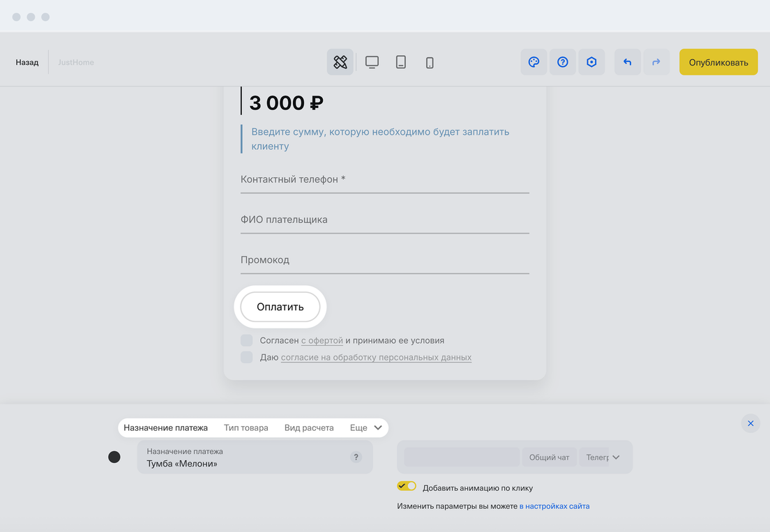
Task: Click the 'Опубликовать' button
Action: coord(718,62)
